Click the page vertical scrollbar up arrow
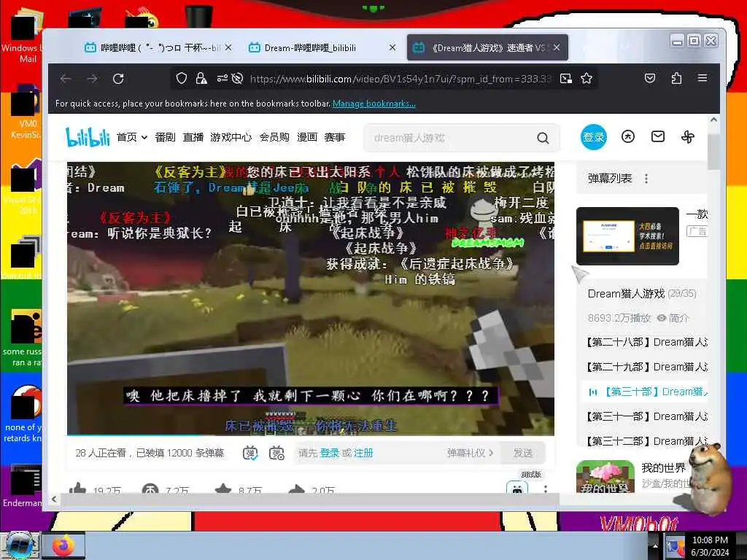The height and width of the screenshot is (560, 747). click(x=713, y=120)
